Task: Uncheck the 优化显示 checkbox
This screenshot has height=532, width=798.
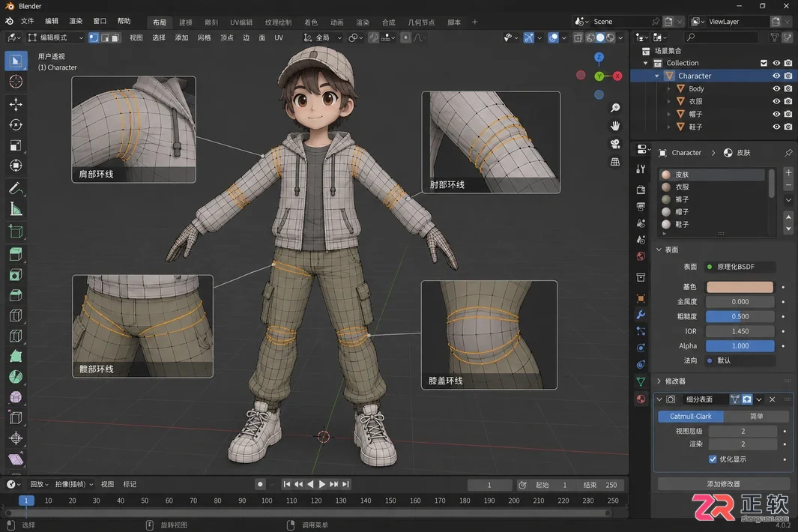Action: 713,459
